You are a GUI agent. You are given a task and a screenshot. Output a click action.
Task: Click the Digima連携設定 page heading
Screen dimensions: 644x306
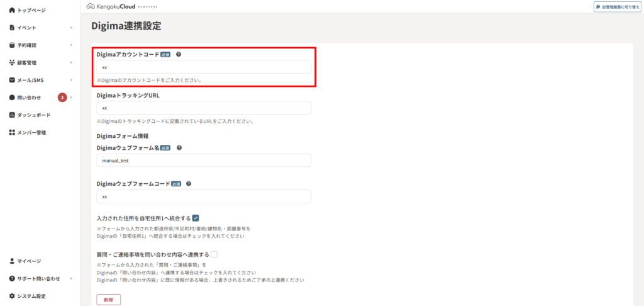[x=126, y=26]
